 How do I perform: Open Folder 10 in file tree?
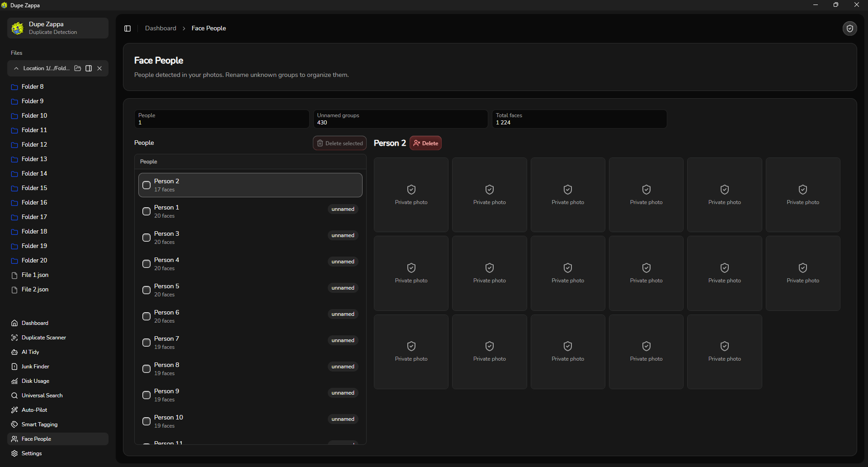point(58,116)
